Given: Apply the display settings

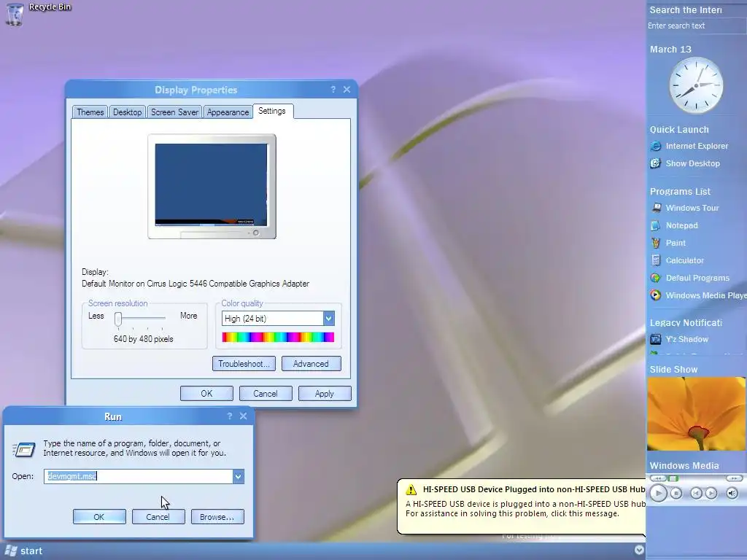Looking at the screenshot, I should (x=325, y=393).
